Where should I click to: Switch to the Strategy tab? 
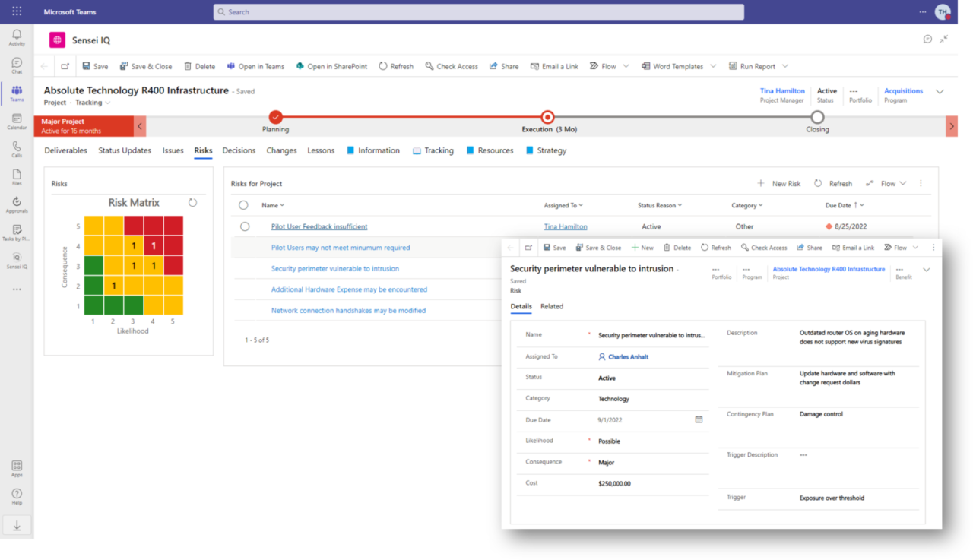tap(546, 150)
